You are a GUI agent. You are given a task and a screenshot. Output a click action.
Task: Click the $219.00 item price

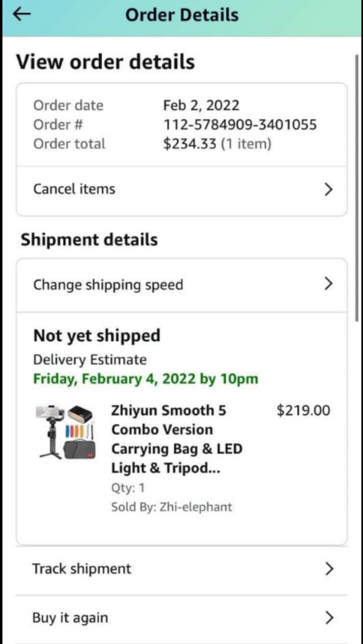click(x=303, y=411)
